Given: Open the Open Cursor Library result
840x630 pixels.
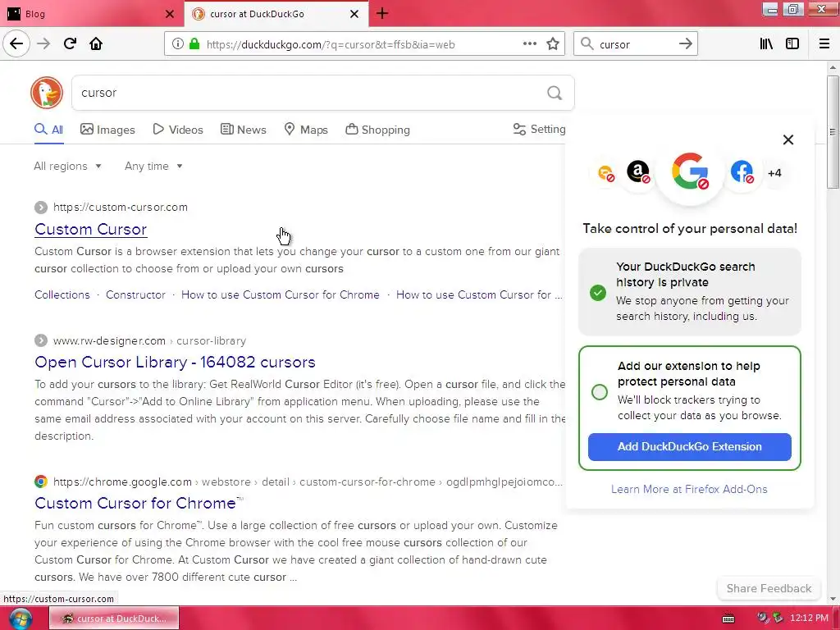Looking at the screenshot, I should [x=175, y=362].
